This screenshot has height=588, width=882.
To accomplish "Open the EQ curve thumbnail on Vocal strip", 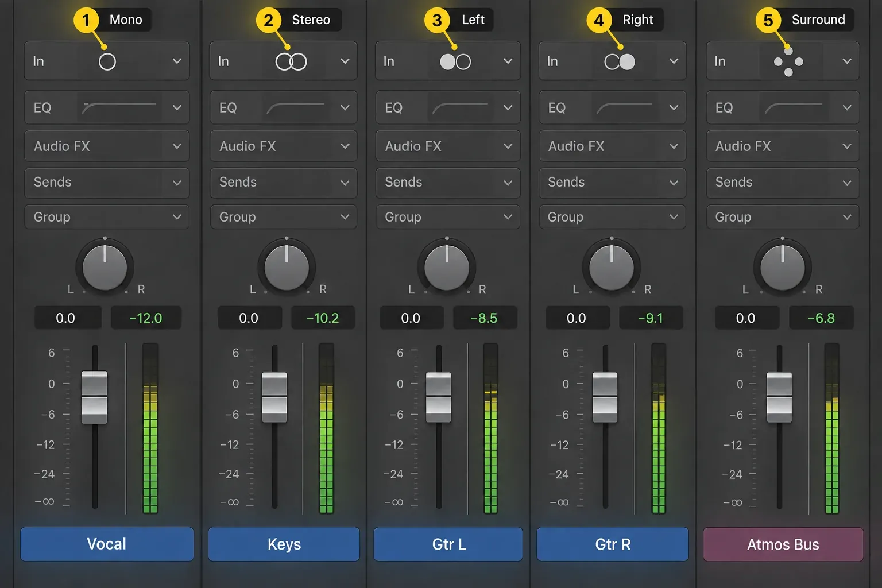I will point(119,107).
